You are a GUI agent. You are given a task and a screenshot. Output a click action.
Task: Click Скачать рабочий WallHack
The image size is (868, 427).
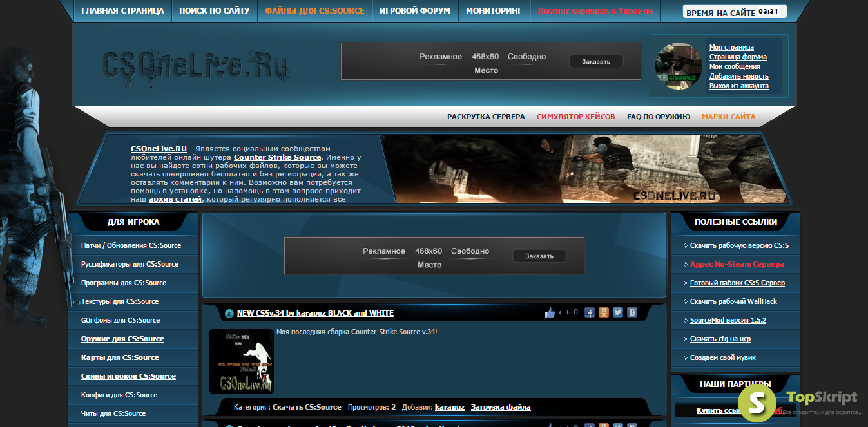[x=733, y=301]
